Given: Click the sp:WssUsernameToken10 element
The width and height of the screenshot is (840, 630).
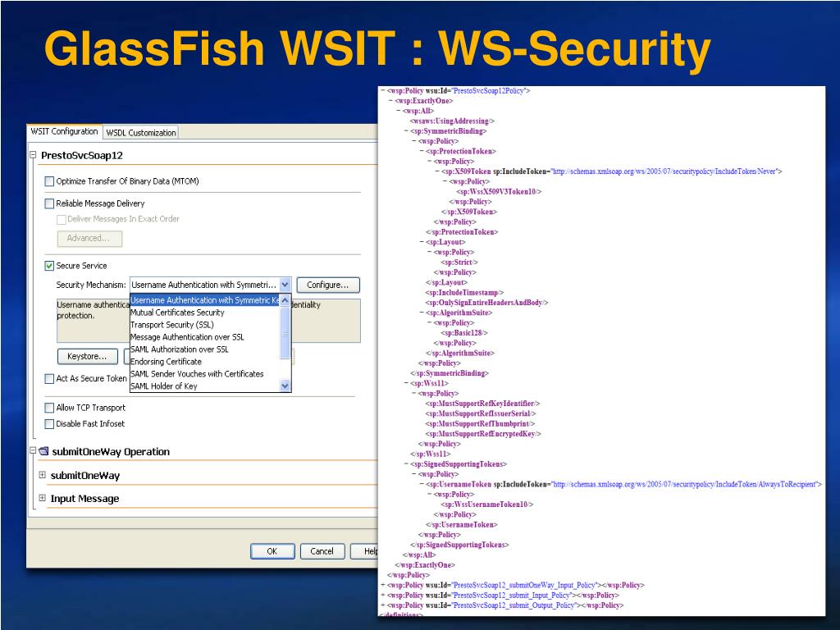Looking at the screenshot, I should click(487, 504).
